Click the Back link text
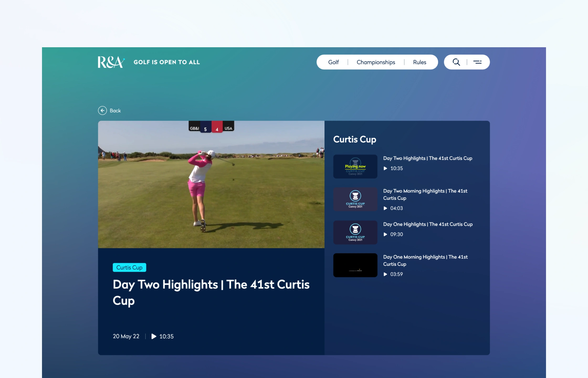588x378 pixels. 115,111
